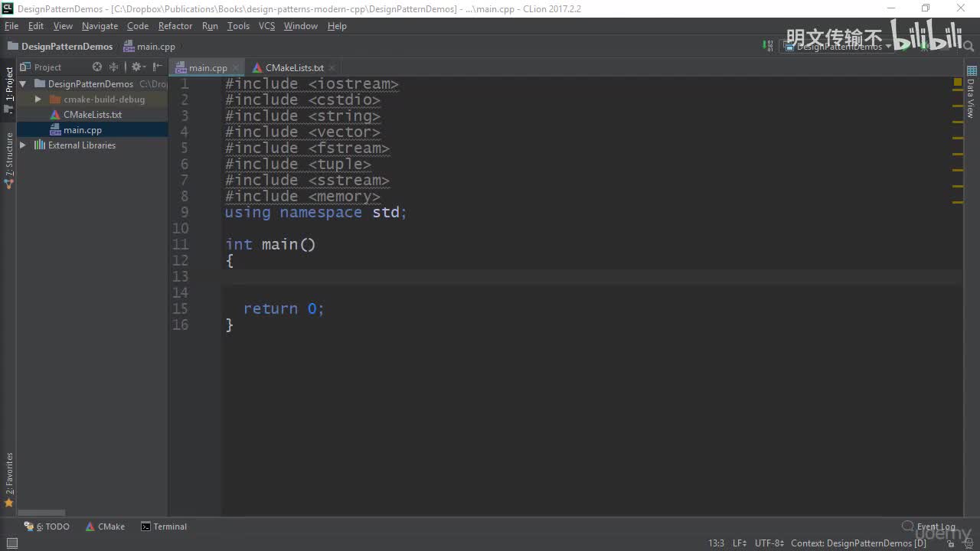980x551 pixels.
Task: Click the scroll-from-source target icon in Project panel
Action: click(97, 67)
